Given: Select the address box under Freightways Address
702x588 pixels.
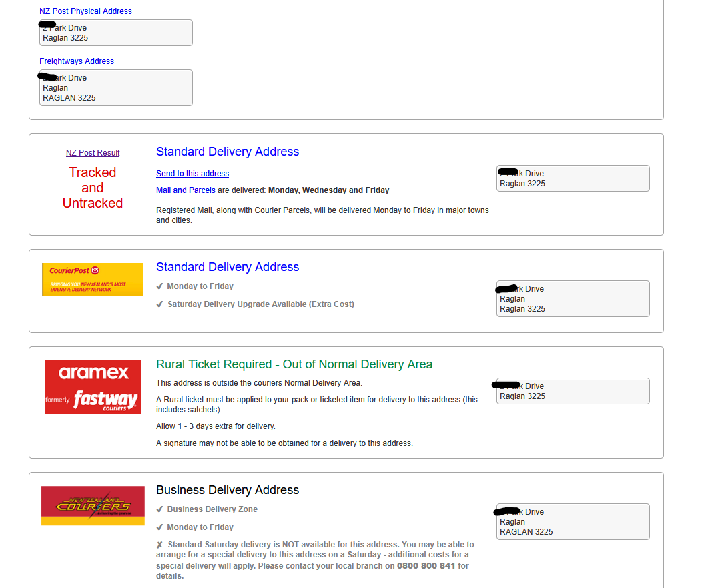Looking at the screenshot, I should [116, 88].
